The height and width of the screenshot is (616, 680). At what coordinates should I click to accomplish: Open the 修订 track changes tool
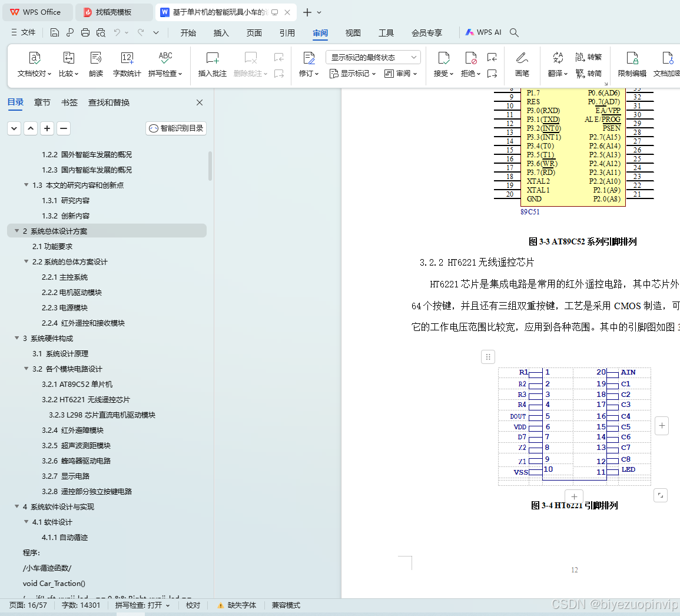(x=309, y=64)
